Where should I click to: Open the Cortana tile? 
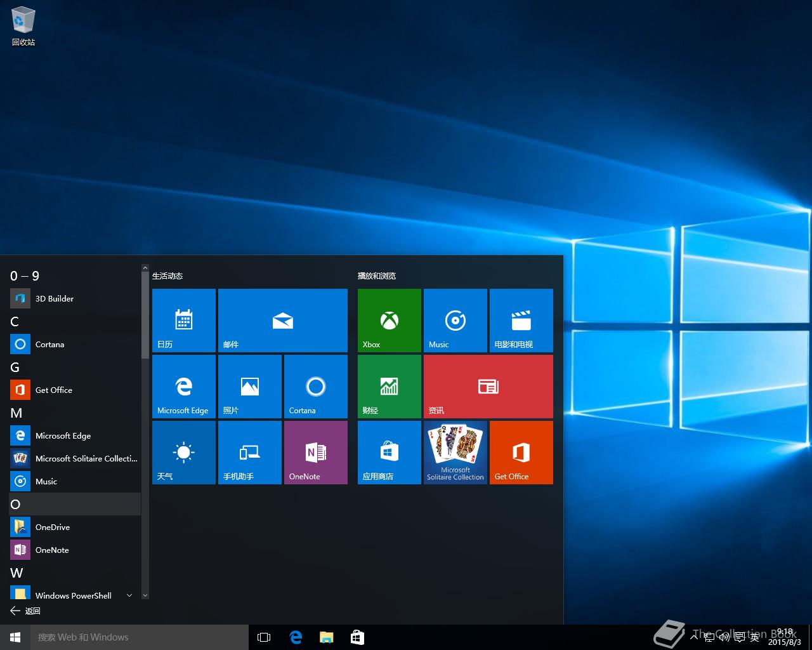pos(316,387)
